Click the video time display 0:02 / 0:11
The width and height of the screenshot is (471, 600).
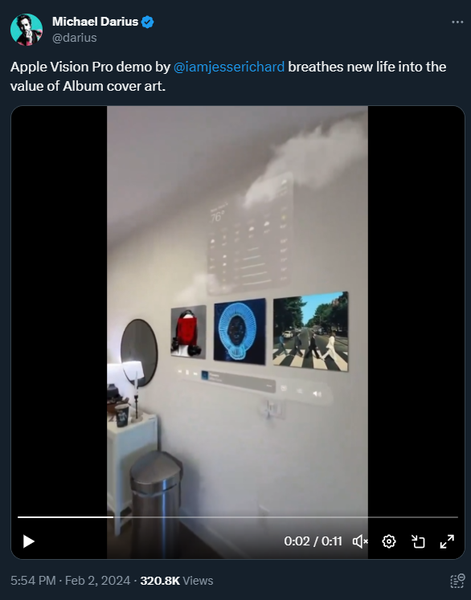coord(313,541)
